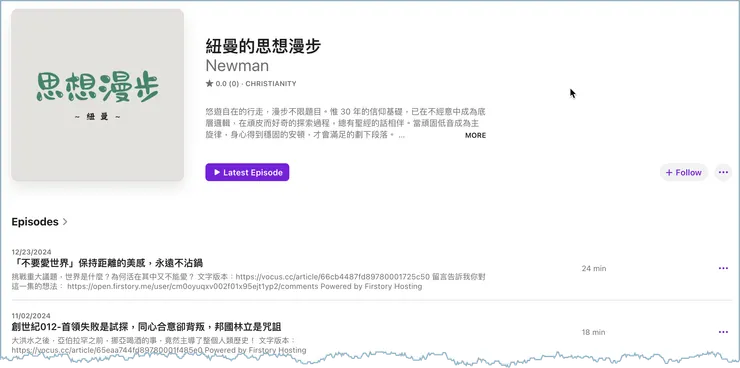Click the description text of the 12/23/2024 episode

pyautogui.click(x=248, y=281)
